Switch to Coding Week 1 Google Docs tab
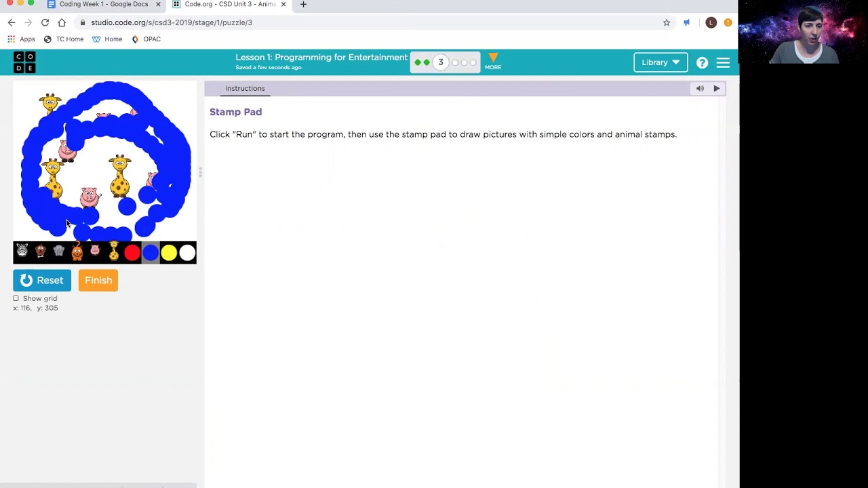 (x=103, y=5)
